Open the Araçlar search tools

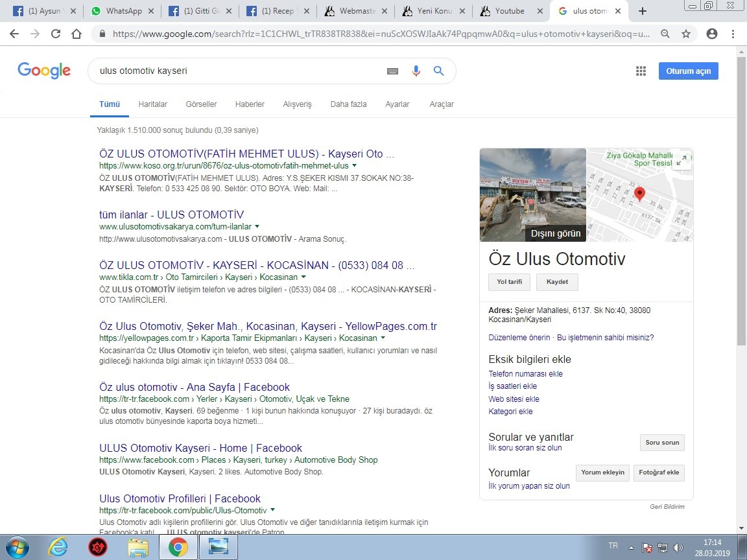(442, 104)
